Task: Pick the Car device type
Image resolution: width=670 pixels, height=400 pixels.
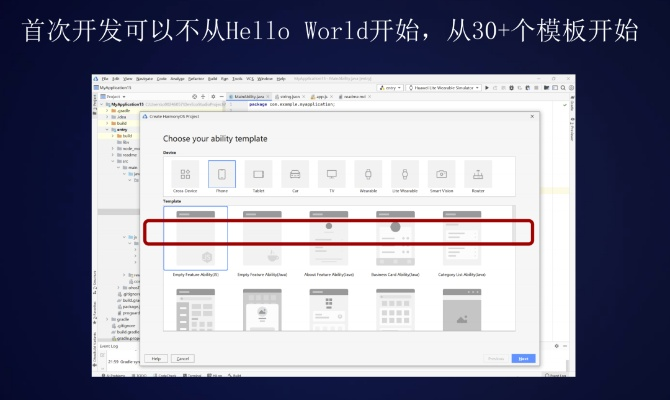Action: point(295,175)
